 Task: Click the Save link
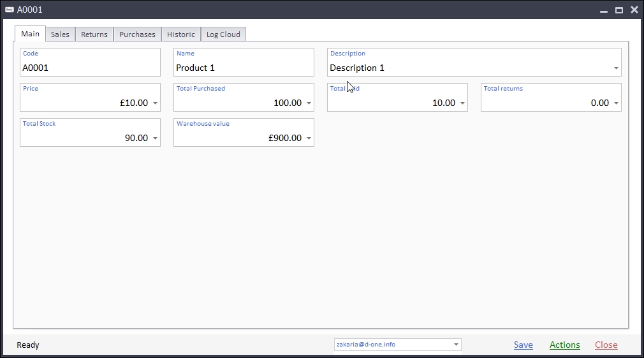coord(523,345)
